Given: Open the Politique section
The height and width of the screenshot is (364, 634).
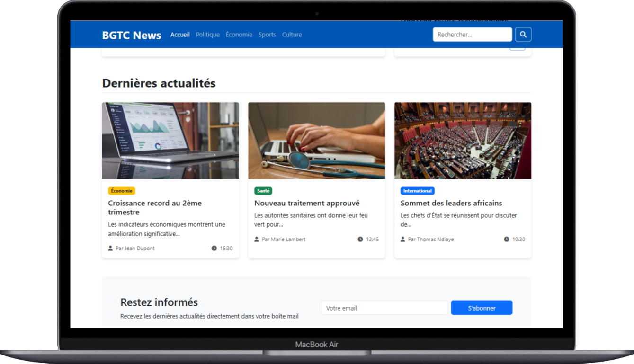Looking at the screenshot, I should (207, 35).
